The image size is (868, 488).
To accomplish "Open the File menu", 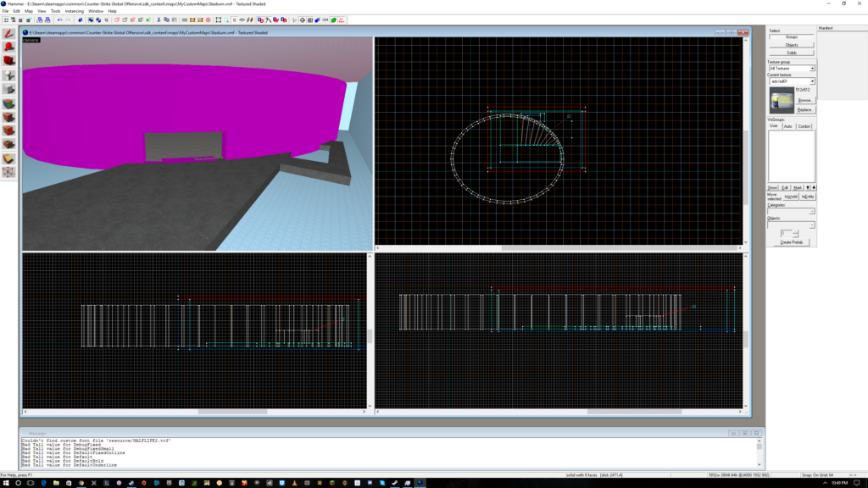I will (6, 11).
